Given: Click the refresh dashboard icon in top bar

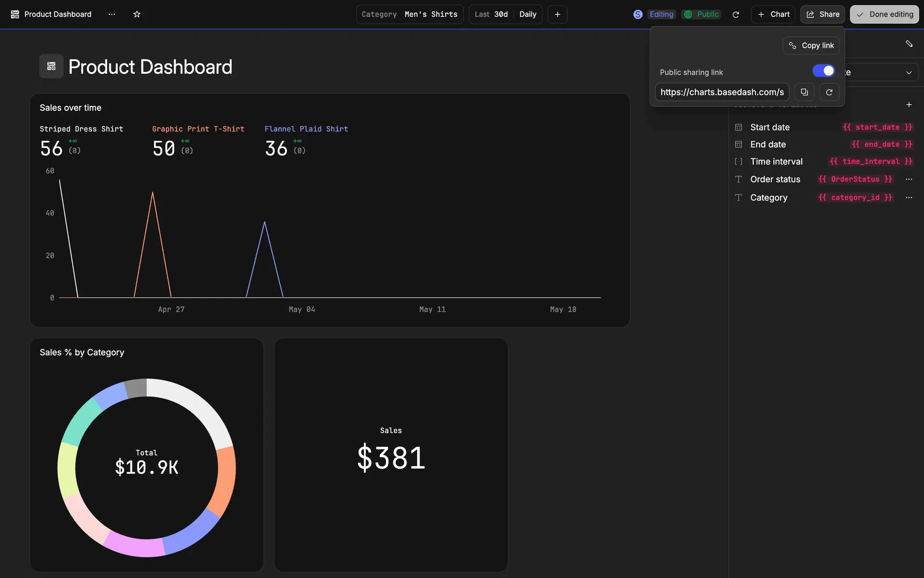Looking at the screenshot, I should point(735,14).
